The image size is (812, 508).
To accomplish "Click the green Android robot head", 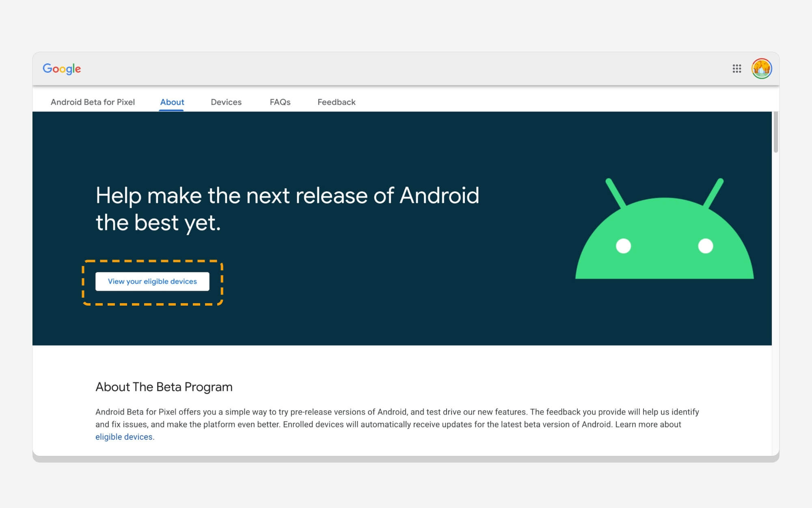I will pos(664,260).
